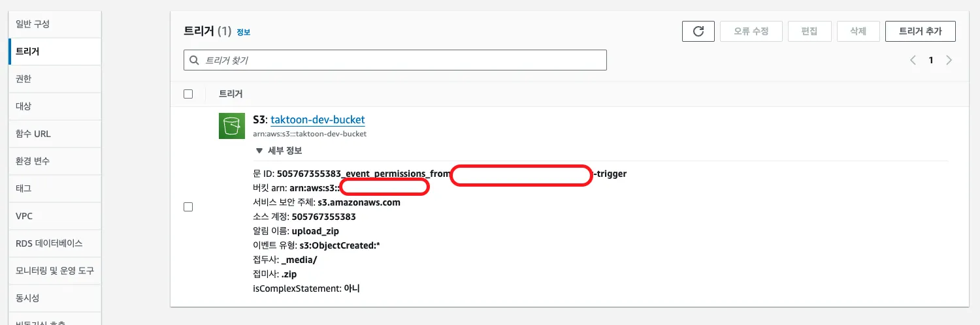
Task: Click the 트리거 추가 button
Action: (920, 31)
